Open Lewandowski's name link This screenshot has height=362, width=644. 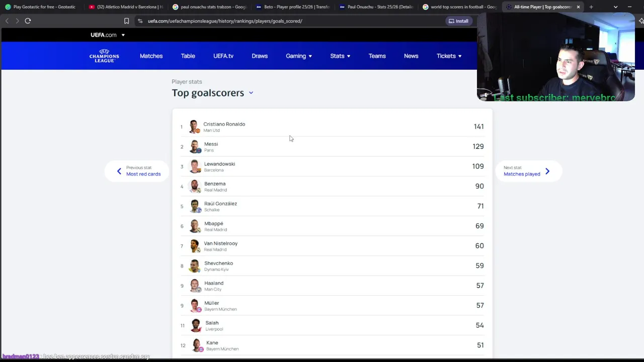pyautogui.click(x=219, y=164)
